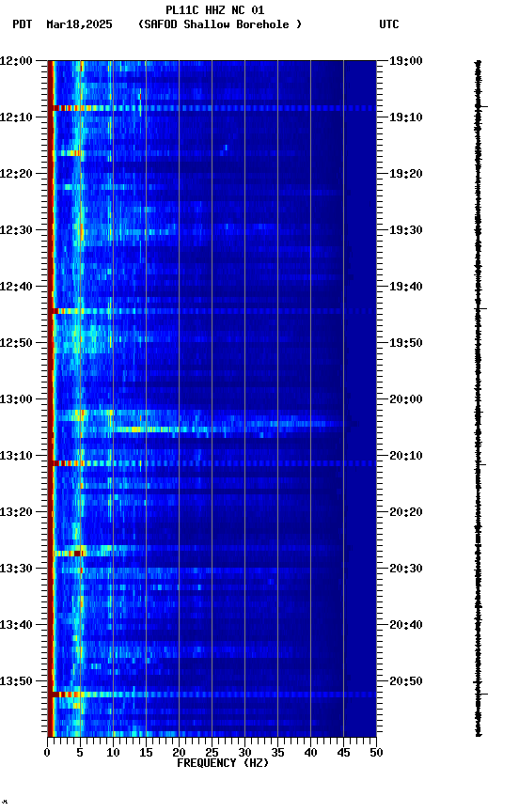Click the '12:20' PDT time label

tap(16, 174)
